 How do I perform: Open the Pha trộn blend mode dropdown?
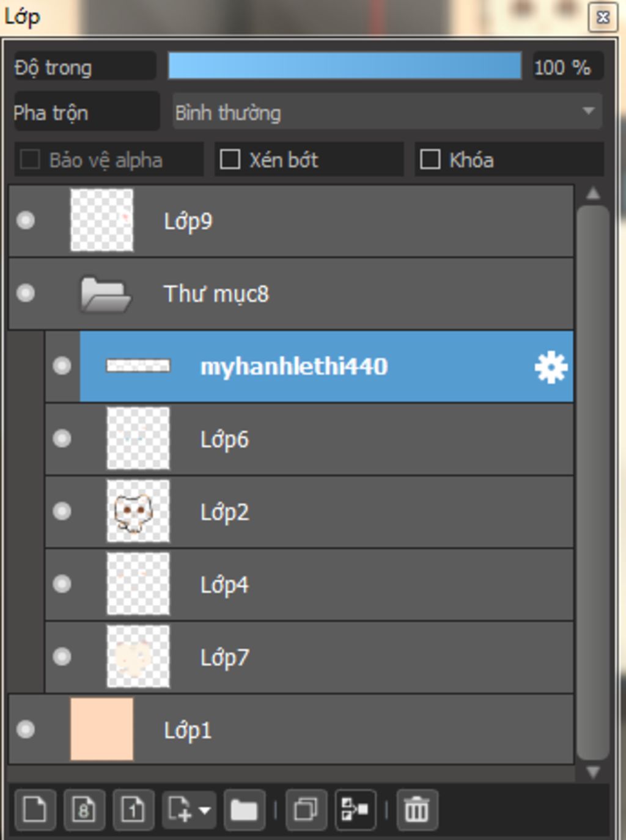[387, 112]
